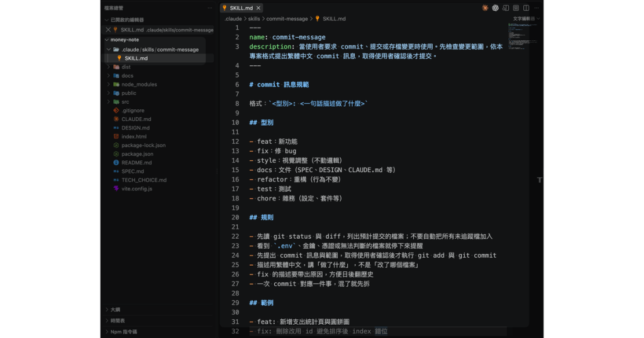Click the README.md info file icon
Viewport: 644px width, 338px height.
(116, 163)
